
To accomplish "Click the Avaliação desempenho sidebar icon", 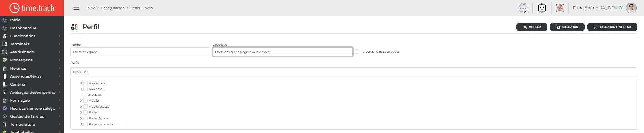I will pos(5,92).
